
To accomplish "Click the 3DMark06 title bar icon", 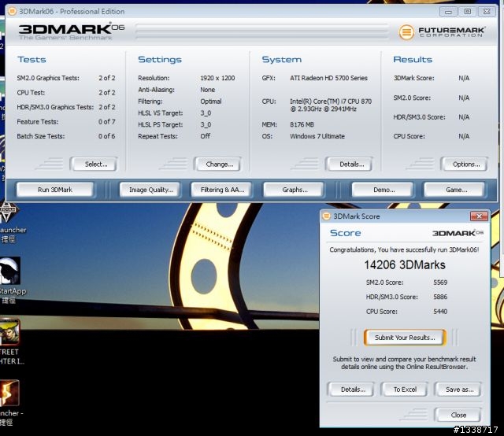I will click(13, 12).
